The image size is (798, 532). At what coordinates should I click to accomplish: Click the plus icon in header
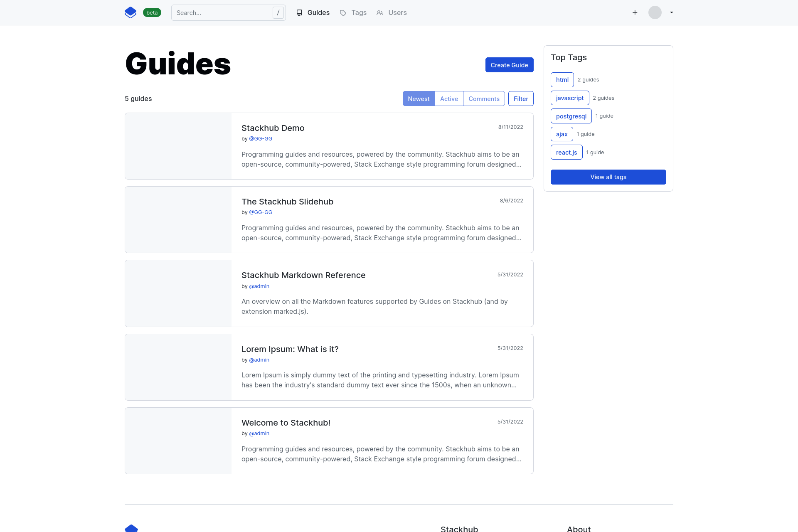pos(635,12)
